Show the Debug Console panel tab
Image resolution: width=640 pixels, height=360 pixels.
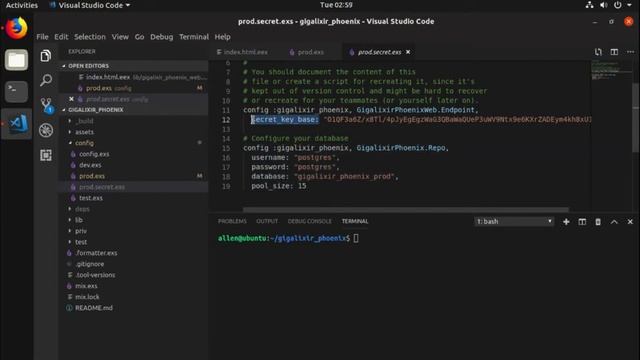pos(309,221)
